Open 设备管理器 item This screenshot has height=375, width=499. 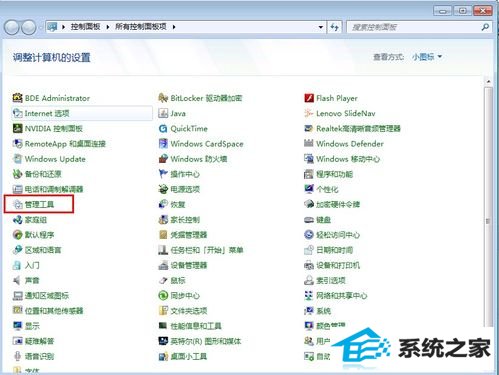183,265
